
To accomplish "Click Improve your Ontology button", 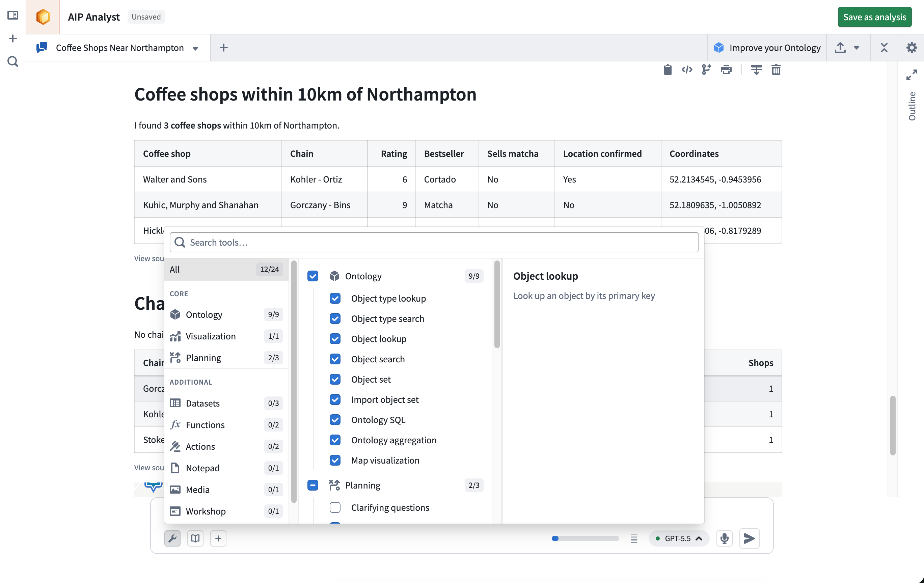I will (767, 48).
